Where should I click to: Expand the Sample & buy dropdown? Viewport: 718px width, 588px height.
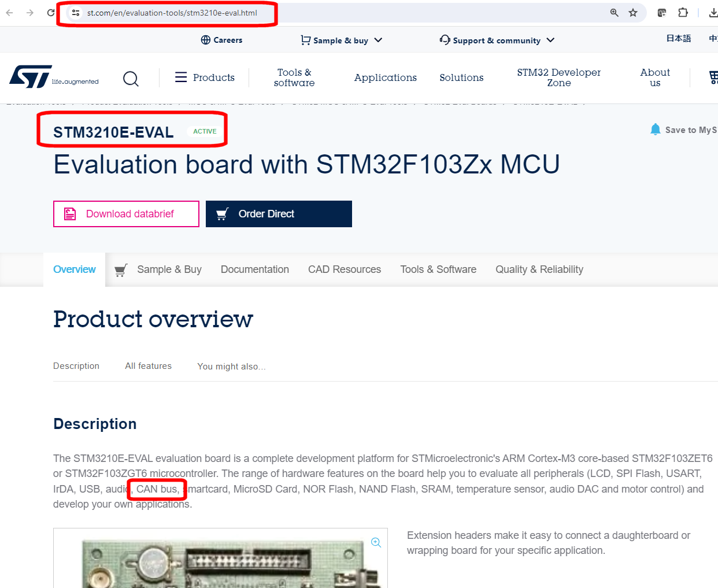point(379,40)
